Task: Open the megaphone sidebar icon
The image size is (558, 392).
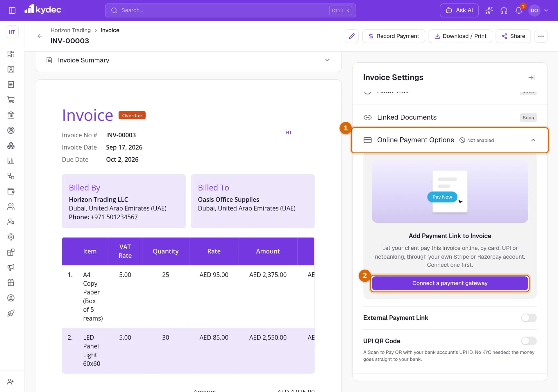Action: [x=11, y=267]
